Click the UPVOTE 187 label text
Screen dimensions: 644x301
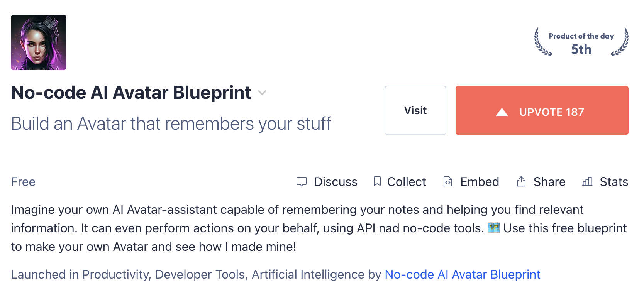pyautogui.click(x=551, y=112)
